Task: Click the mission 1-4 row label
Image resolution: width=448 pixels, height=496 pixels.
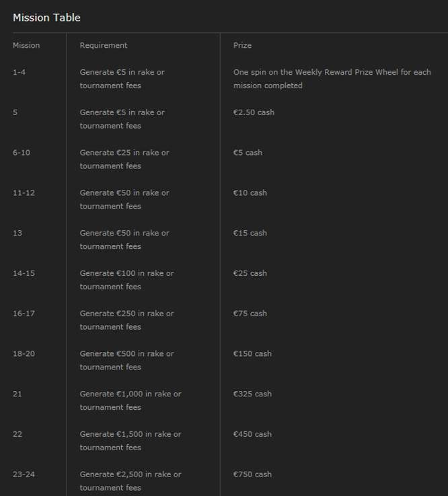Action: coord(19,72)
